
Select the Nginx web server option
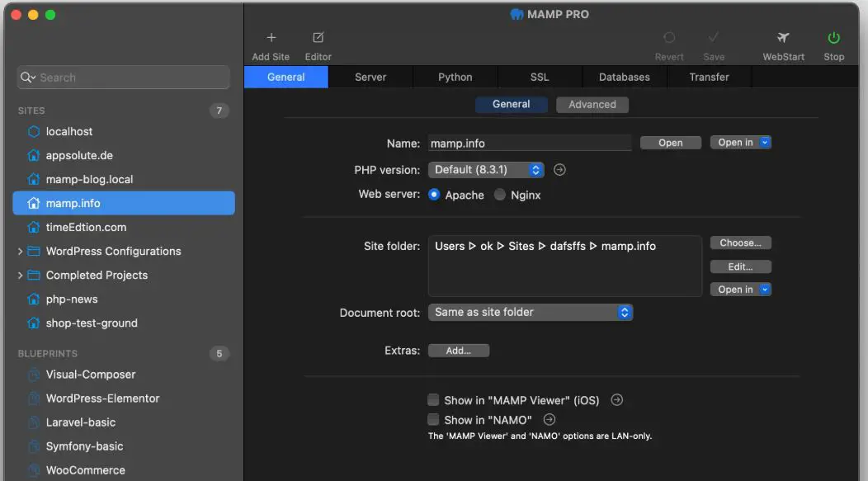pyautogui.click(x=498, y=195)
